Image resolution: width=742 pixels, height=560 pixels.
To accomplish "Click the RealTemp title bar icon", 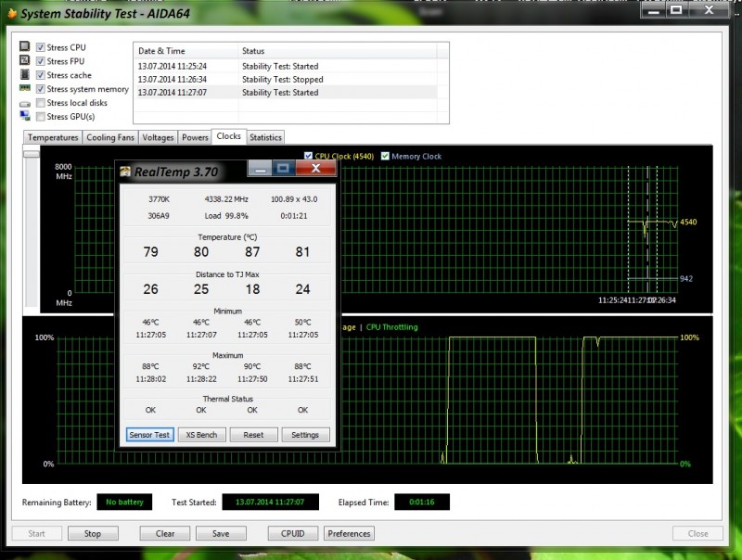I will 125,172.
